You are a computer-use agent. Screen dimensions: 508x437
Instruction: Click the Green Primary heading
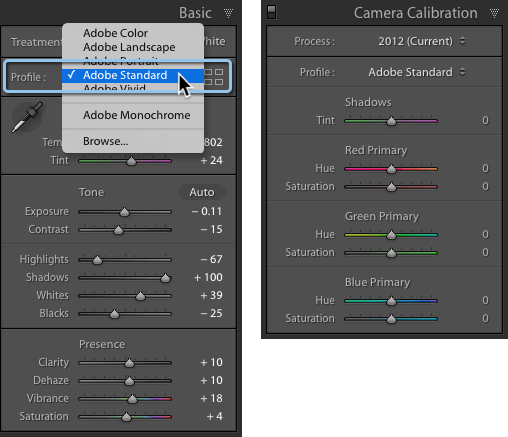pyautogui.click(x=382, y=217)
